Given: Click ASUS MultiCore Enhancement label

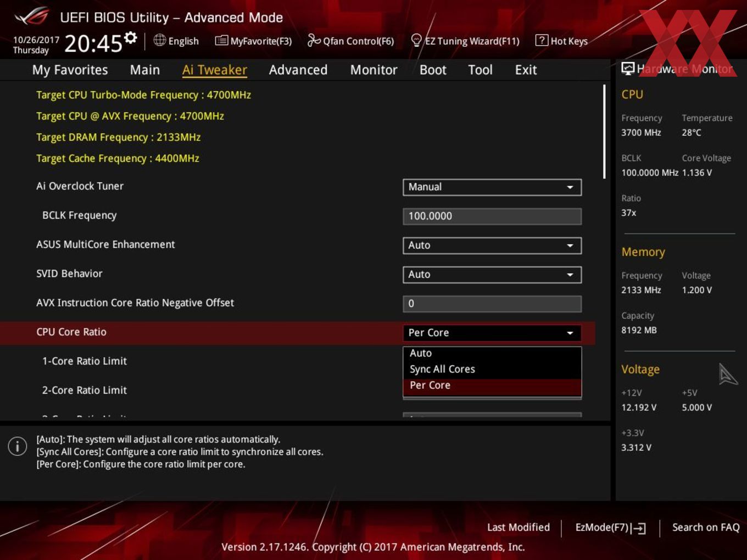Looking at the screenshot, I should (x=105, y=244).
